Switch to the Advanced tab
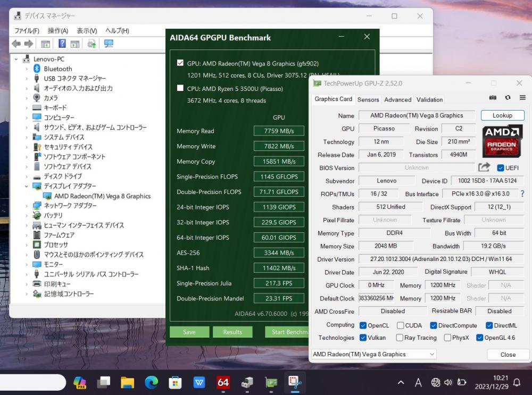Image resolution: width=532 pixels, height=395 pixels. coord(397,100)
